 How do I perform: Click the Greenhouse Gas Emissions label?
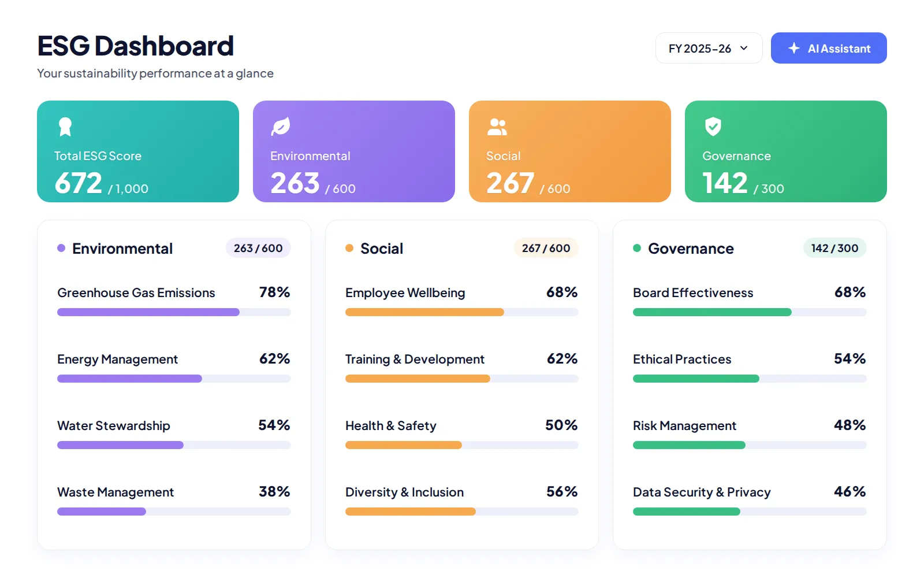click(x=136, y=293)
